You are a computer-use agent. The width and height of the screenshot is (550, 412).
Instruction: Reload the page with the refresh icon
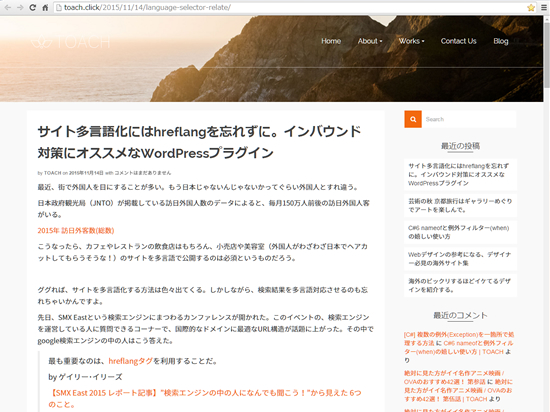point(33,7)
